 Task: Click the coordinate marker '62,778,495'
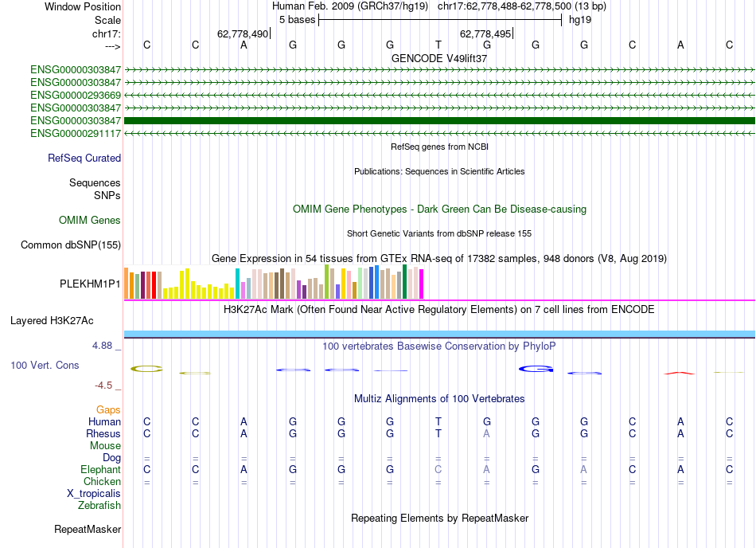click(485, 33)
